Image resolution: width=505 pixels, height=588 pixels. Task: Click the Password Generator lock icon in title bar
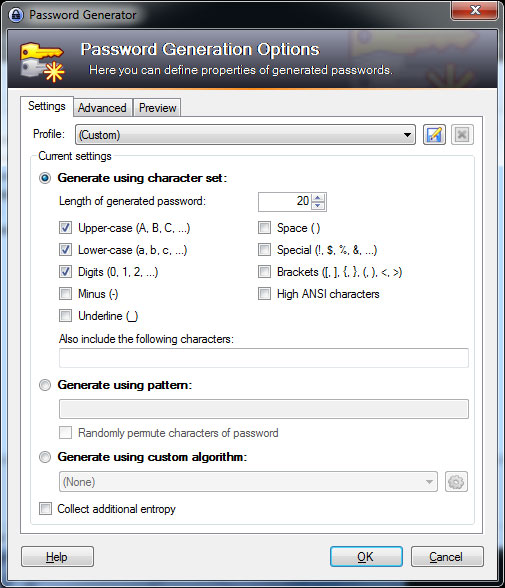click(x=16, y=15)
